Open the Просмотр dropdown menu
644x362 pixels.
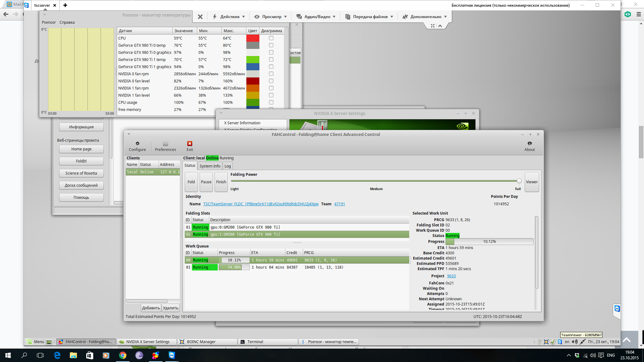tap(271, 16)
